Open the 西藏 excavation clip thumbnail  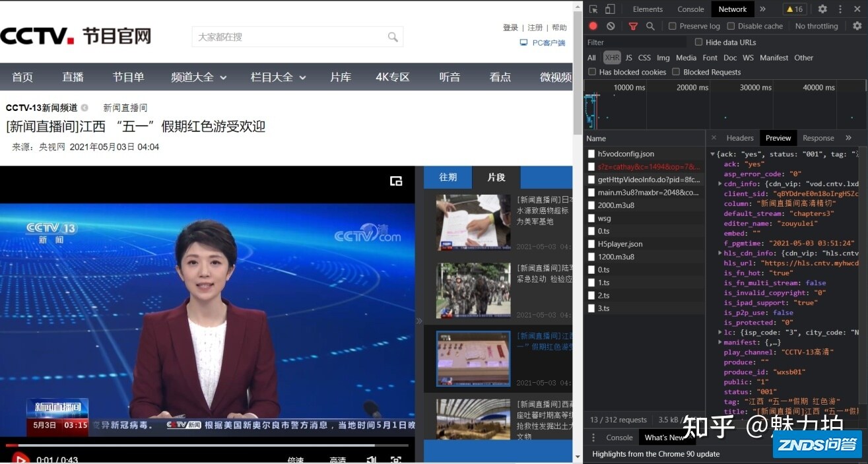point(473,420)
